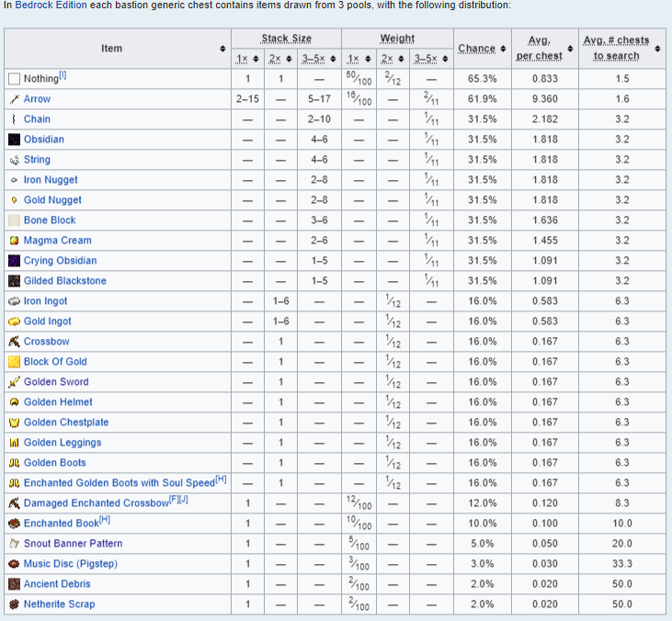Click the Golden Chestplate icon
672x621 pixels.
pos(14,423)
